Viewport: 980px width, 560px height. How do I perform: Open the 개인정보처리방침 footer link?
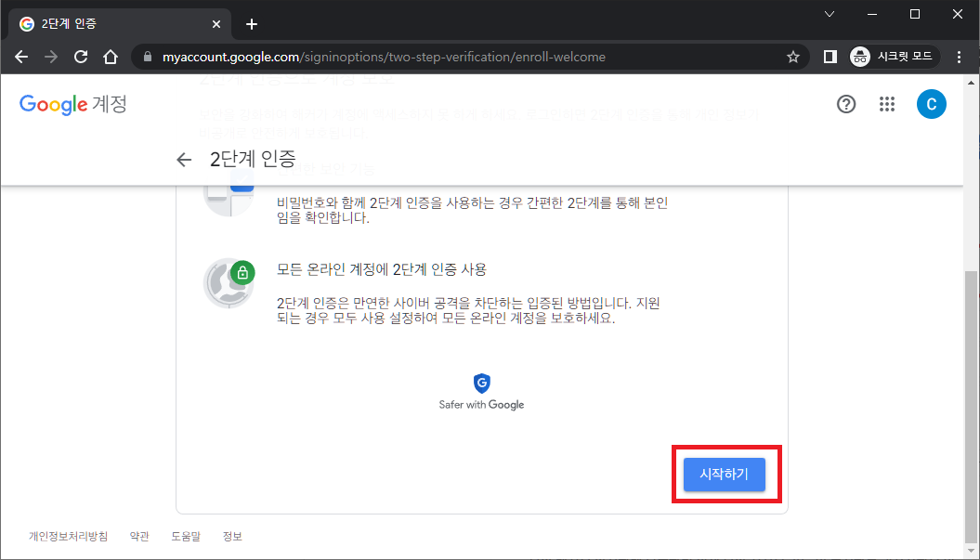coord(68,536)
